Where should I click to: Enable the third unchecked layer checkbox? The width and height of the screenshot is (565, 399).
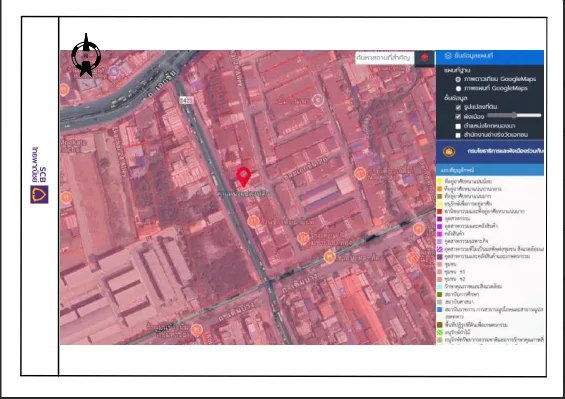pos(458,126)
